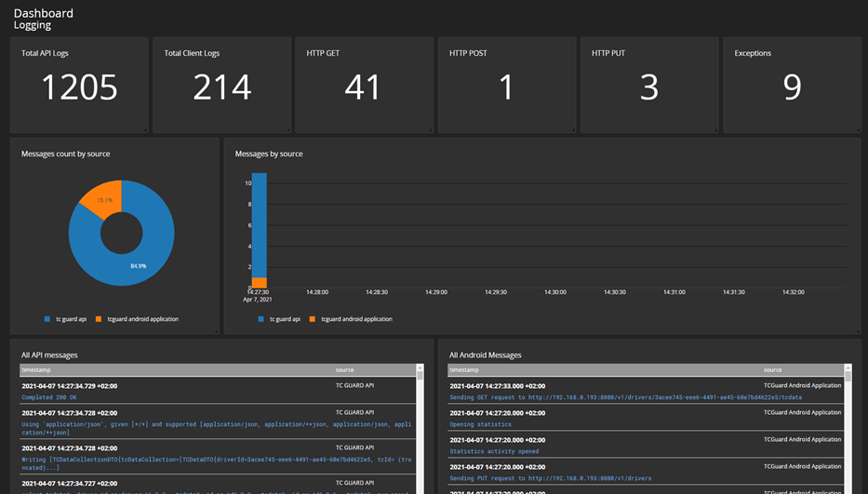Viewport: 868px width, 494px height.
Task: Click the Messages count by source title
Action: [x=65, y=154]
